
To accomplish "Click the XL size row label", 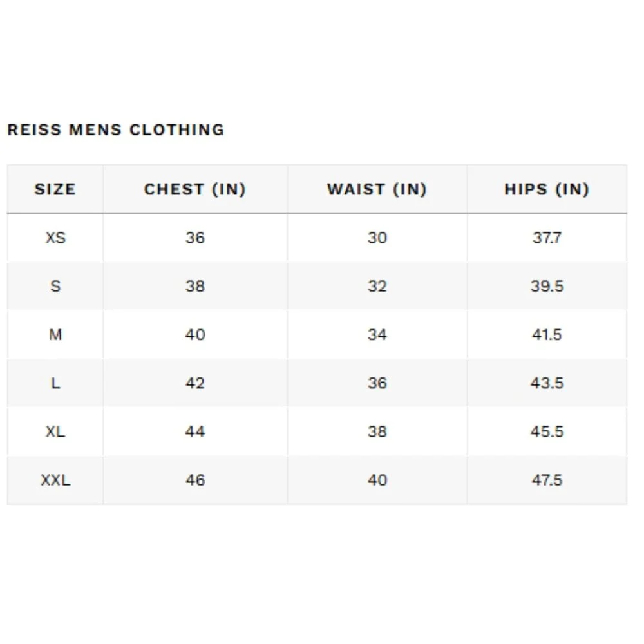I will coord(55,431).
